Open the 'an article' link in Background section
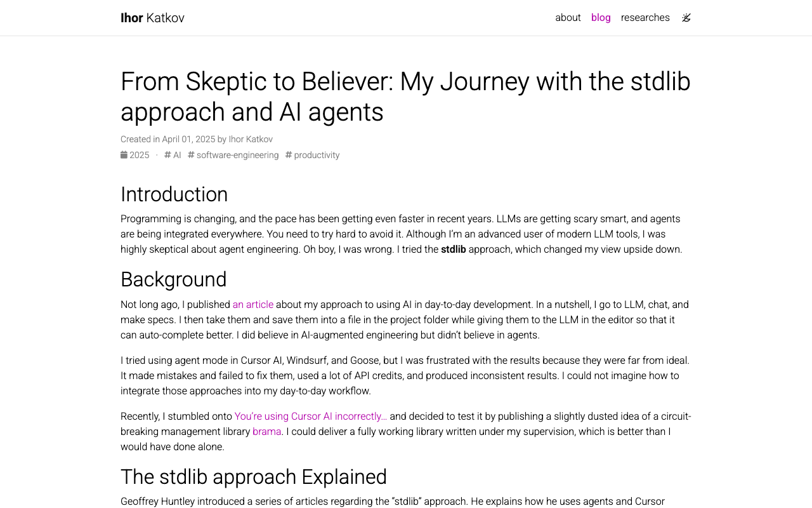This screenshot has width=812, height=508. 252,304
